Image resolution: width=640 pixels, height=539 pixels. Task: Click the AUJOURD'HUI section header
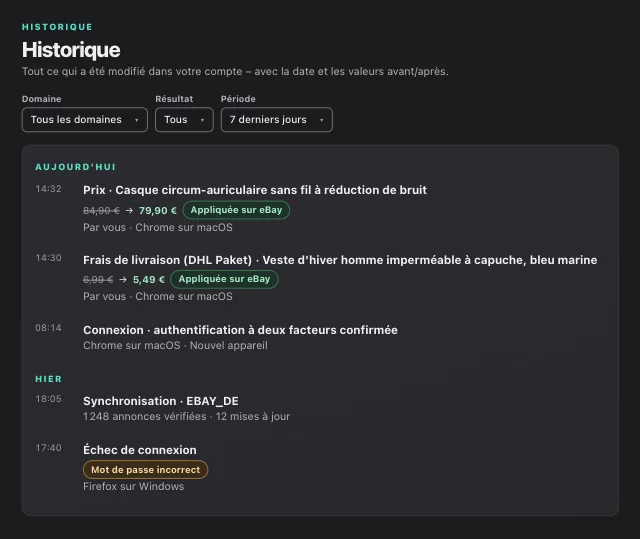(76, 167)
